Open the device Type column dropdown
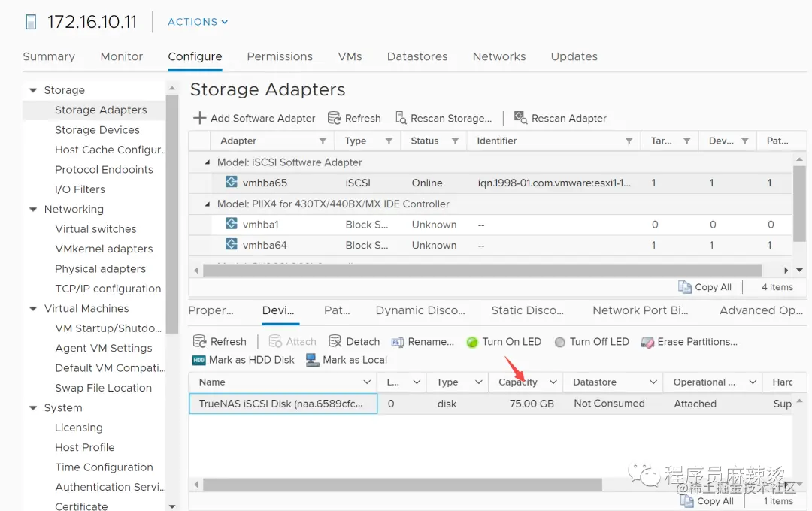 coord(479,382)
